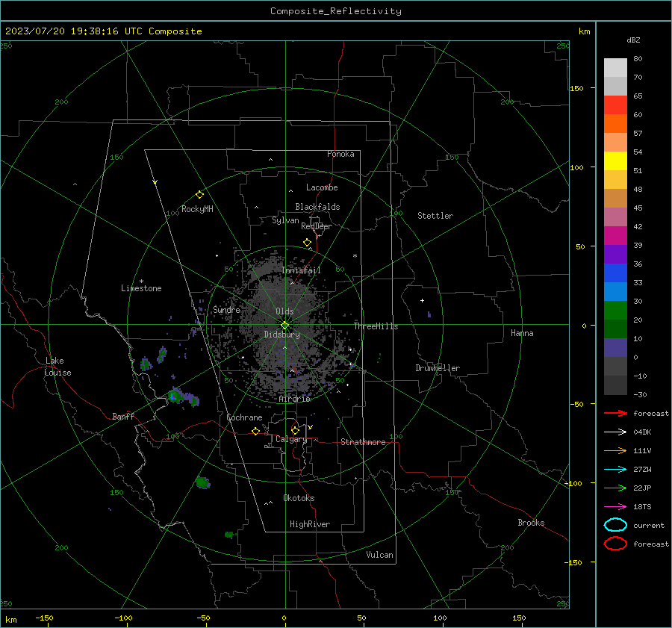This screenshot has width=672, height=628.
Task: Click the Brooks city label
Action: (531, 523)
